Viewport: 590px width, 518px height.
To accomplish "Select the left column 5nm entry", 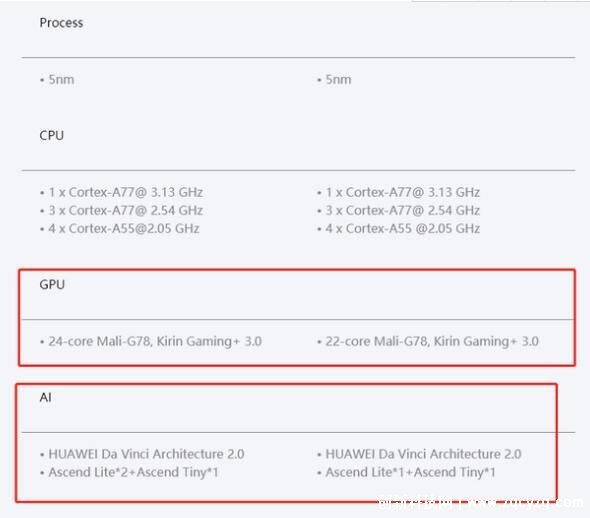I will (x=61, y=80).
